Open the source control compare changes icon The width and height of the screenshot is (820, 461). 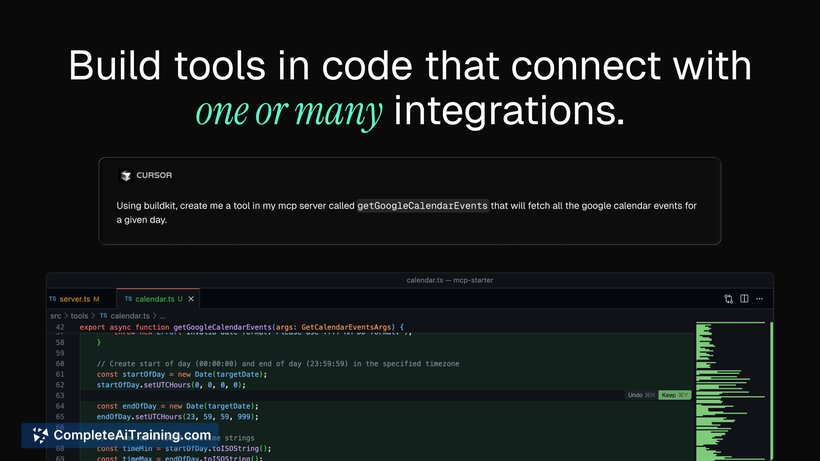728,299
